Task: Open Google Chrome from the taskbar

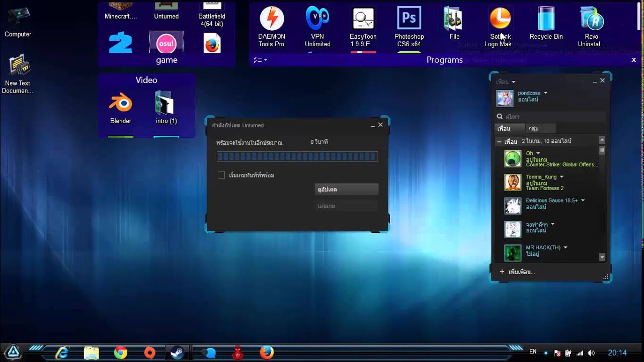Action: tap(120, 352)
